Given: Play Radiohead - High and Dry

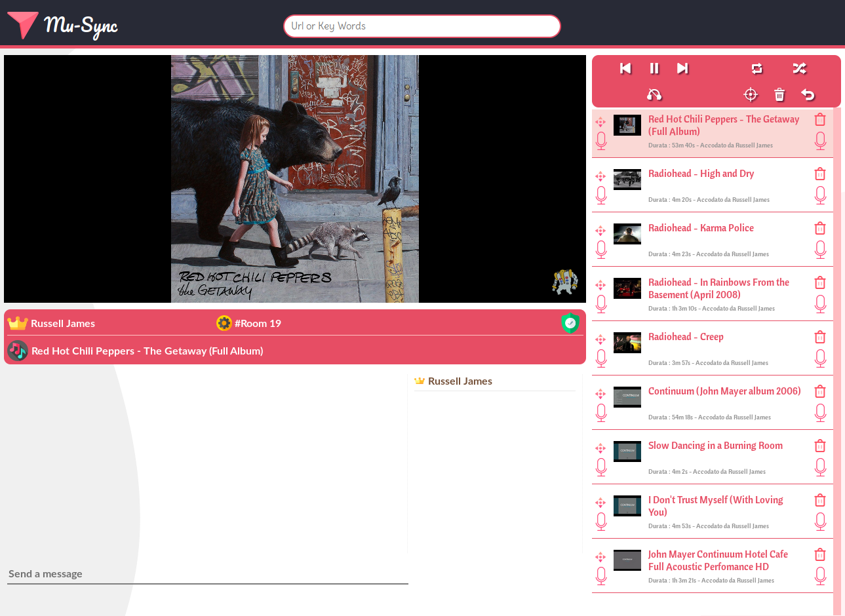Looking at the screenshot, I should [x=701, y=174].
